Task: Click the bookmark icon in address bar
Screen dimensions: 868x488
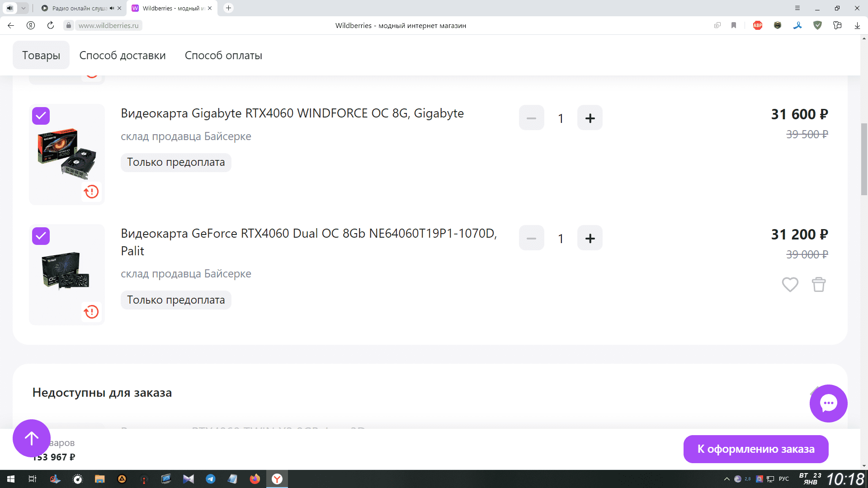Action: coord(734,26)
